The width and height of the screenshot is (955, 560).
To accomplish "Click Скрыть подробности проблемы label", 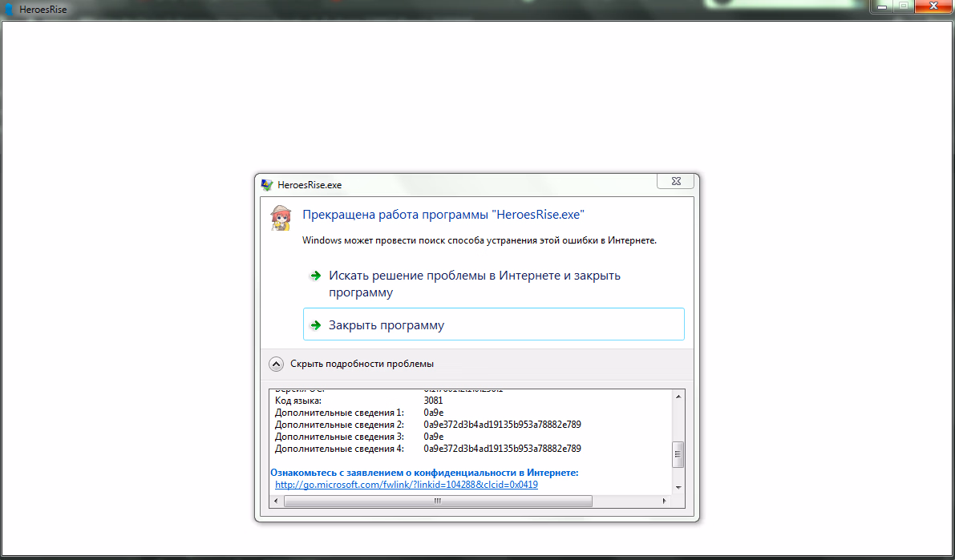I will point(362,364).
